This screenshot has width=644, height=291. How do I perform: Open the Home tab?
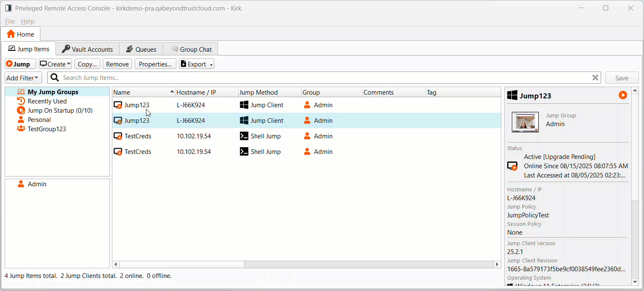click(21, 34)
